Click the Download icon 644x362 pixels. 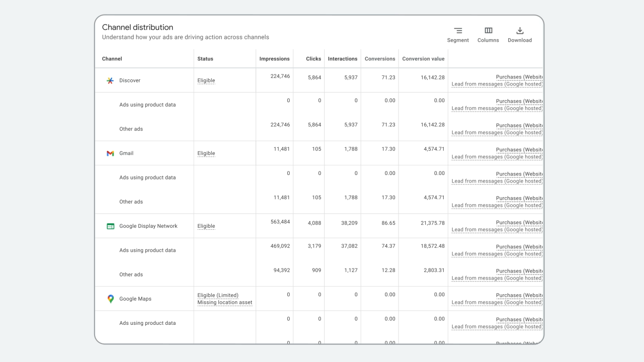520,31
